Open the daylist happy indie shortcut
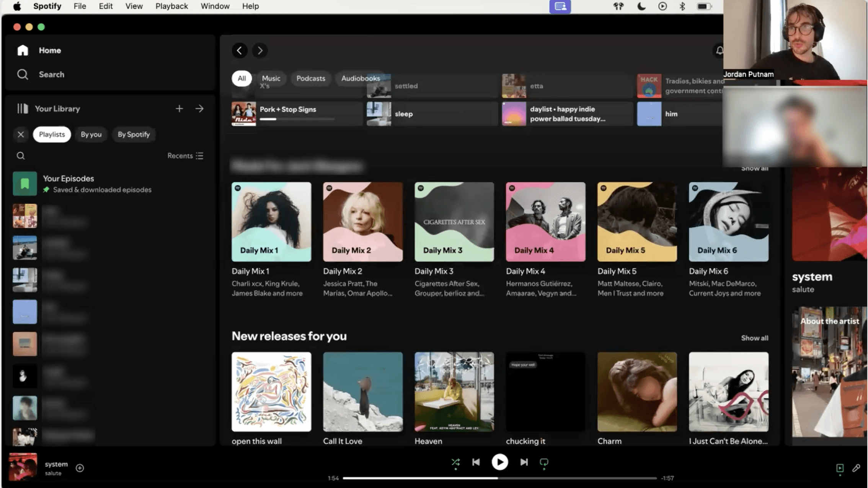The height and width of the screenshot is (488, 868). (x=567, y=114)
